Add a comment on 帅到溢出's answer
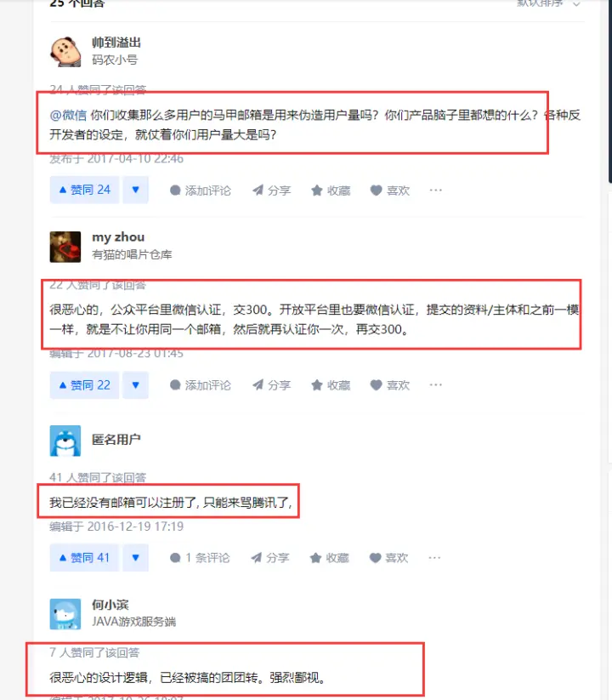 201,191
